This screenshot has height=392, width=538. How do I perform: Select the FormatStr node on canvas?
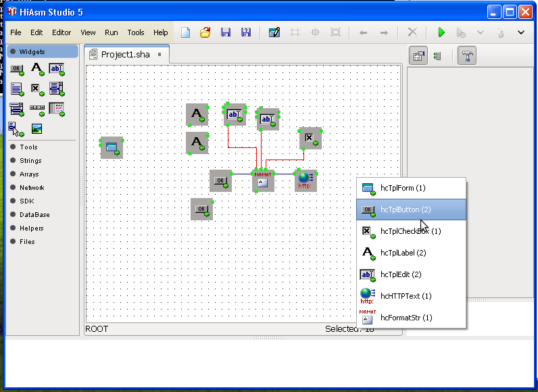coord(263,180)
